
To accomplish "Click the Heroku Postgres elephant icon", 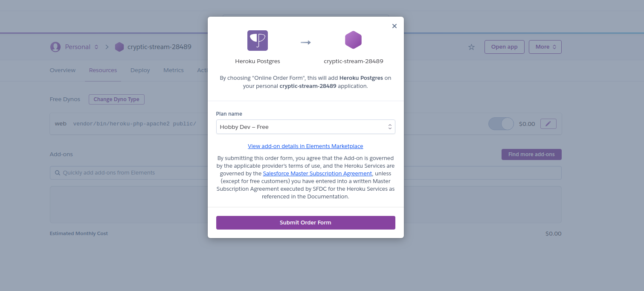I will 258,41.
